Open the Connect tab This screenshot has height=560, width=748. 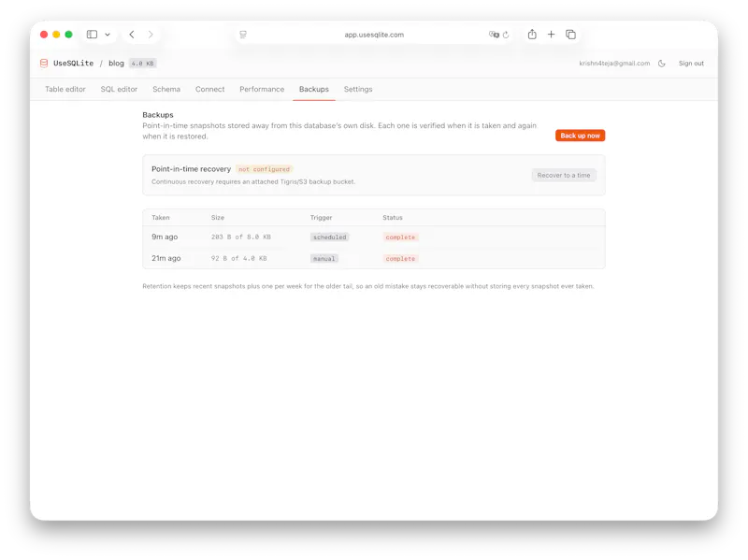(x=209, y=89)
